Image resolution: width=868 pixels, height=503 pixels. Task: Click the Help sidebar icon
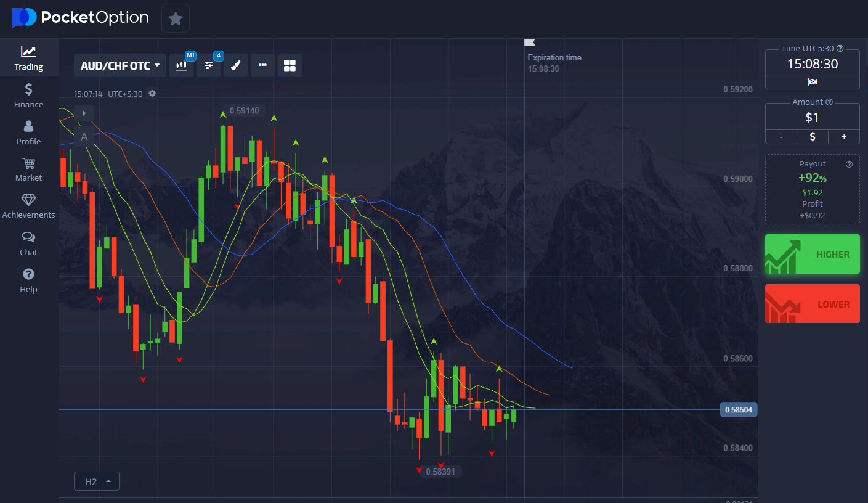tap(28, 280)
